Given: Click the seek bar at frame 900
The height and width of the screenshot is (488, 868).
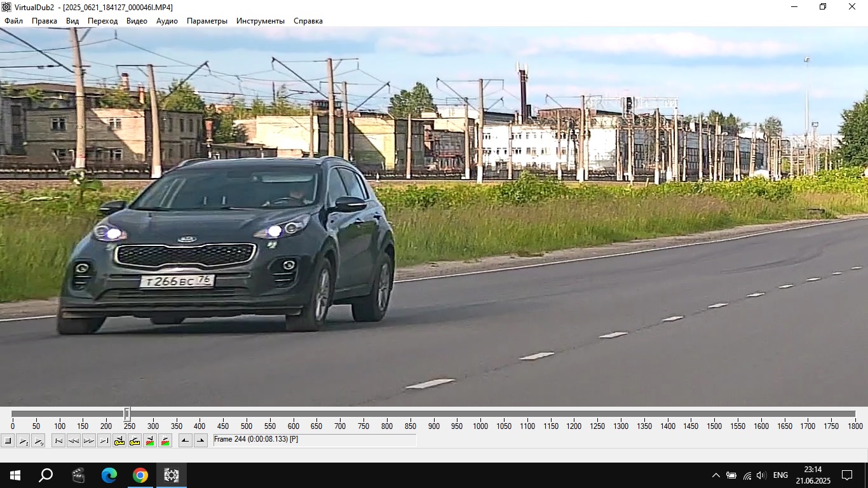Looking at the screenshot, I should [434, 414].
